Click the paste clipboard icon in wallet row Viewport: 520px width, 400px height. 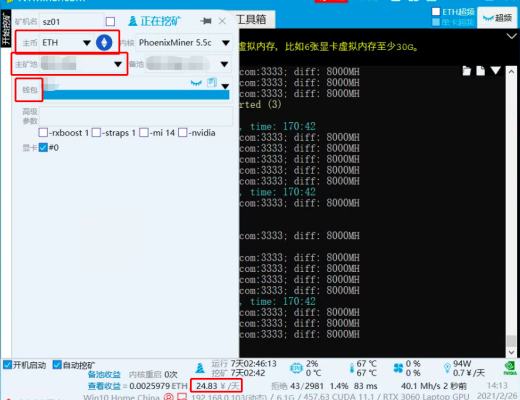pos(212,82)
